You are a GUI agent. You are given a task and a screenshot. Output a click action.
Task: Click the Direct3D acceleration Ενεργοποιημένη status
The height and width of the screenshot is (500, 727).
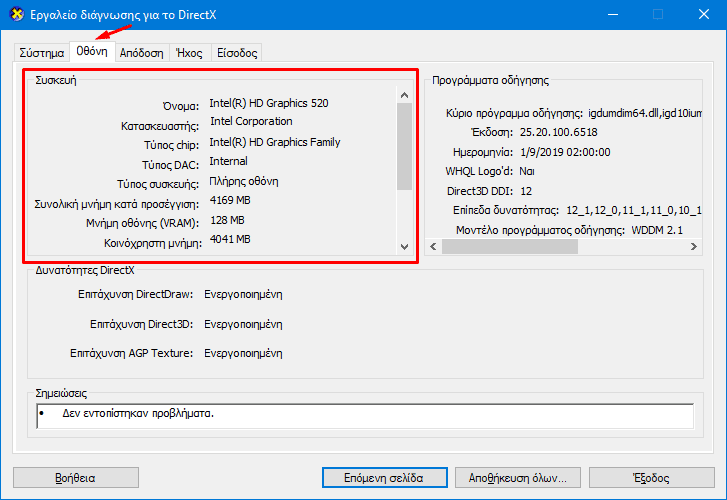(243, 324)
